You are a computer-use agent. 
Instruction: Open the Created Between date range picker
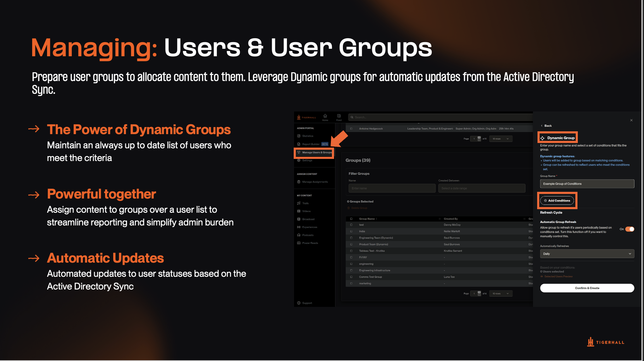[482, 188]
